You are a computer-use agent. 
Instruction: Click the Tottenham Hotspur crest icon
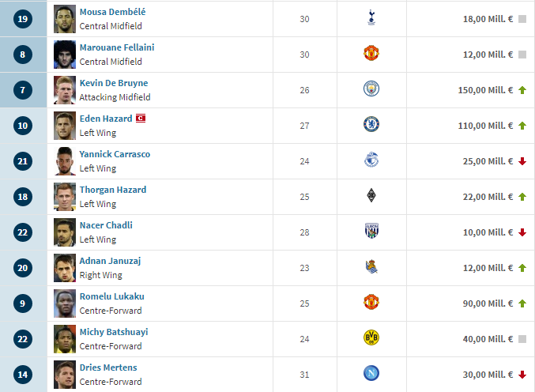tap(371, 17)
